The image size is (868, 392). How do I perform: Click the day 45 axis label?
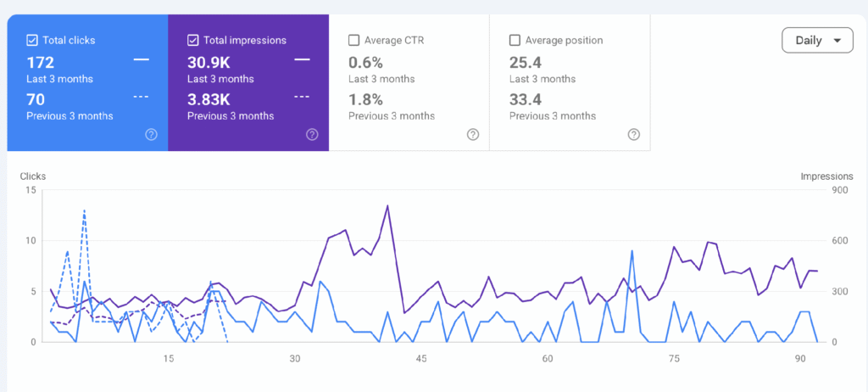pos(421,359)
